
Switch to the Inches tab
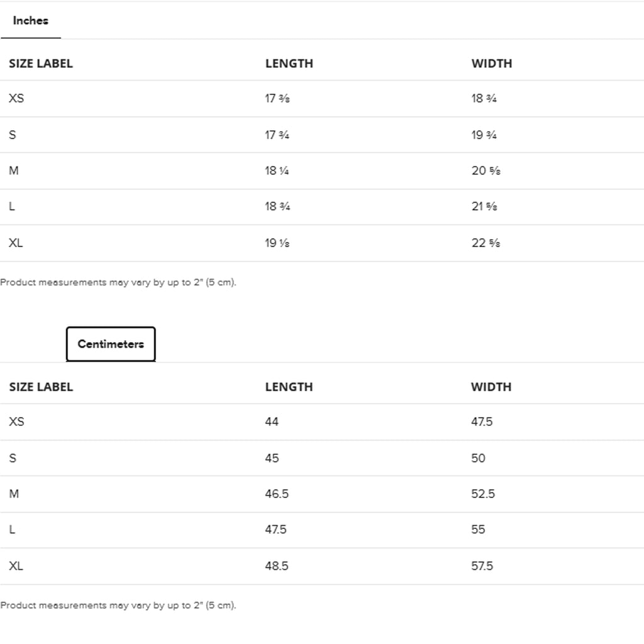click(x=30, y=21)
